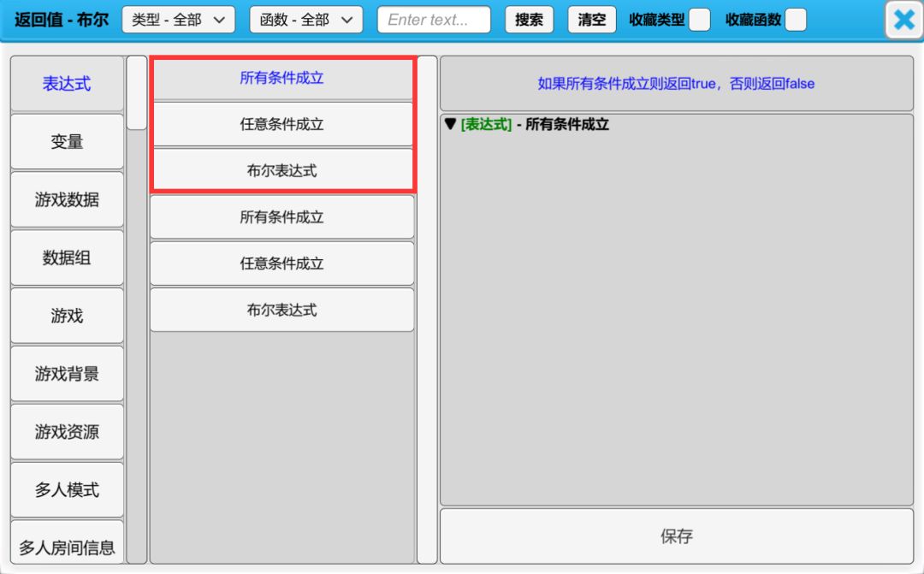Click the 保存 button
This screenshot has height=574, width=924.
click(676, 536)
